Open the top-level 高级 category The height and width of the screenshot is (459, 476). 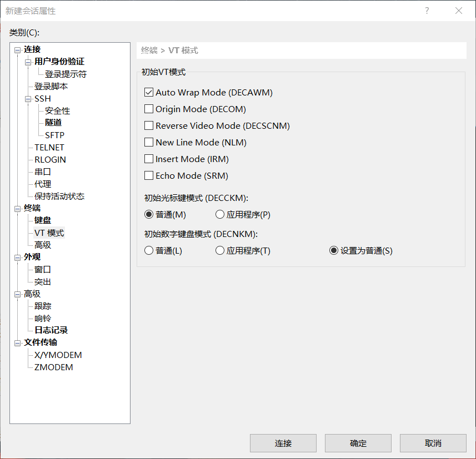pos(32,294)
